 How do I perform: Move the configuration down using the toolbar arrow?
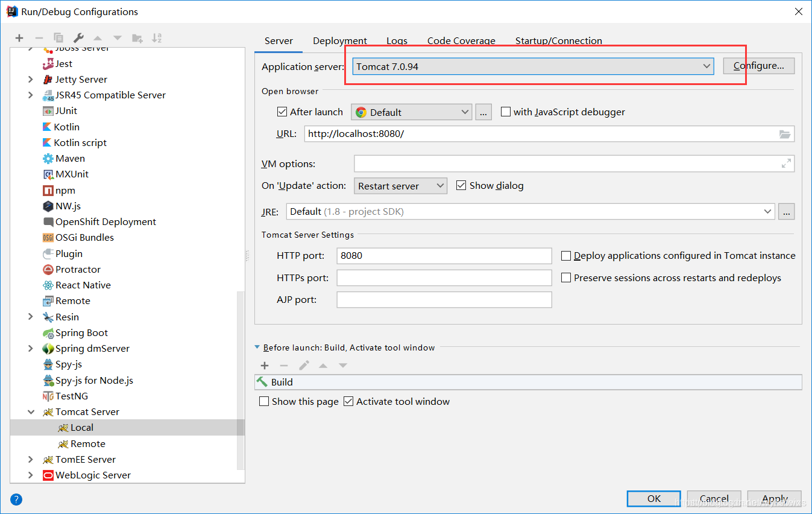click(x=118, y=38)
